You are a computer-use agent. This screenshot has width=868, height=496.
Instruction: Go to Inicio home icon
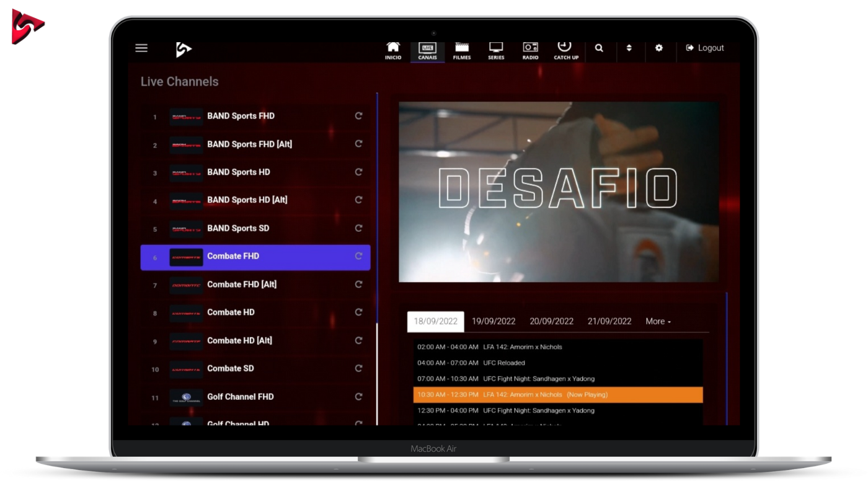coord(393,50)
